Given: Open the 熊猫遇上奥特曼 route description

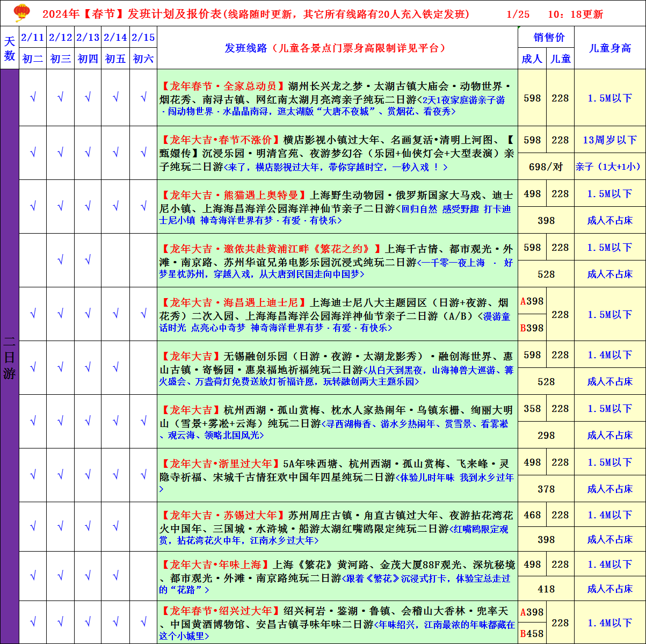Looking at the screenshot, I should click(337, 207).
